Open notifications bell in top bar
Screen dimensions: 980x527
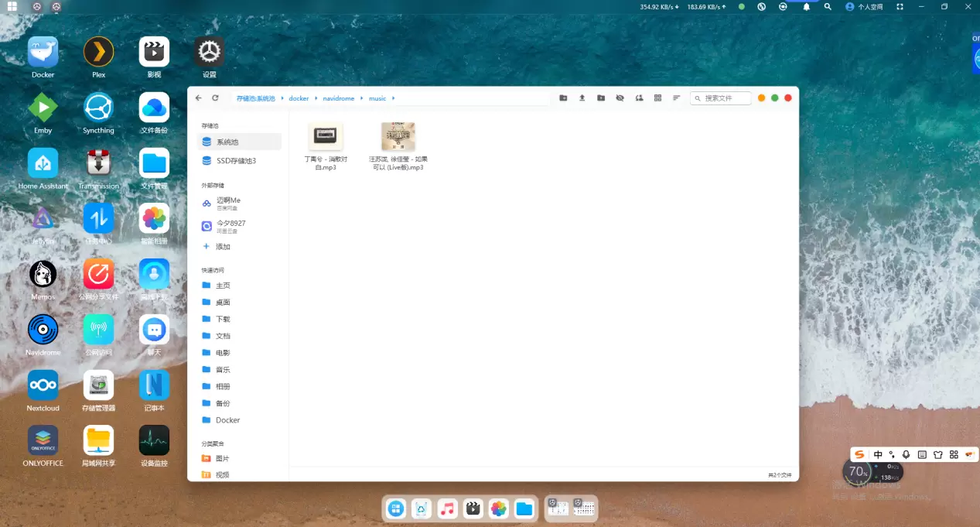tap(806, 7)
